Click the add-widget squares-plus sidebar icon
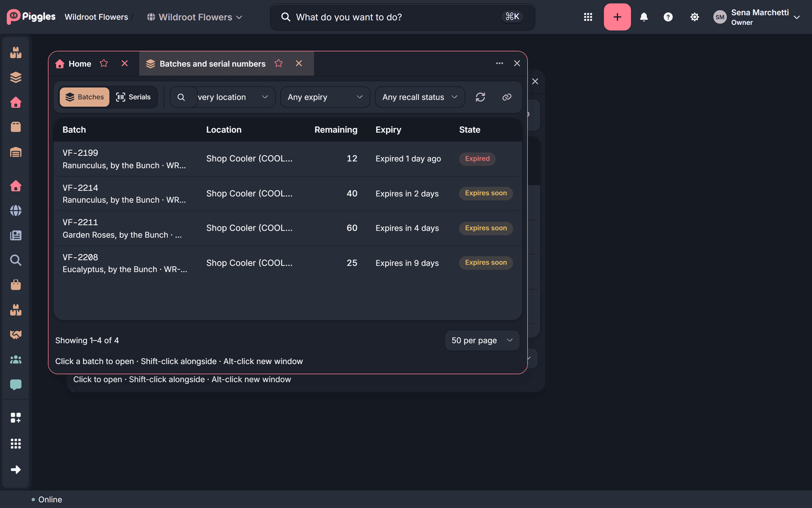Image resolution: width=812 pixels, height=508 pixels. [x=16, y=418]
